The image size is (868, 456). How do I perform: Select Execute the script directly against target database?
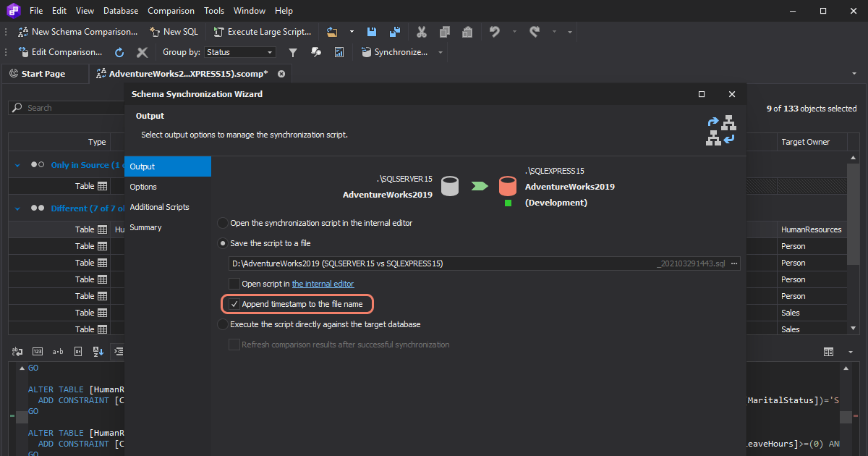[x=223, y=324]
